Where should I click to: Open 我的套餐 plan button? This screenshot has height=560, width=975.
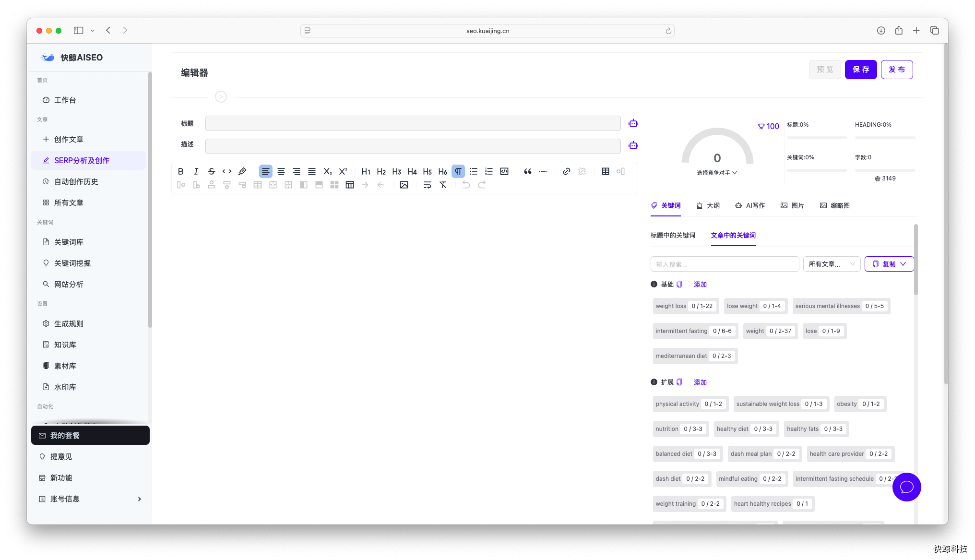(90, 435)
